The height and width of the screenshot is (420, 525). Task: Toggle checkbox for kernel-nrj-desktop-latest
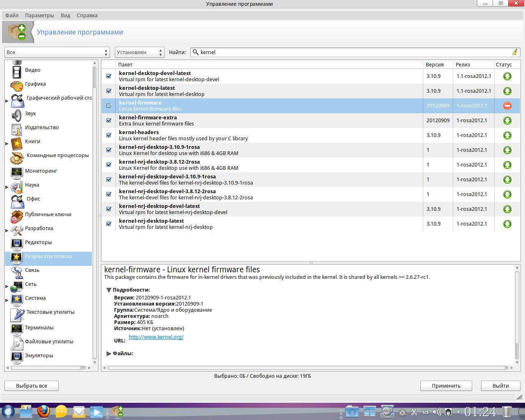tap(109, 224)
